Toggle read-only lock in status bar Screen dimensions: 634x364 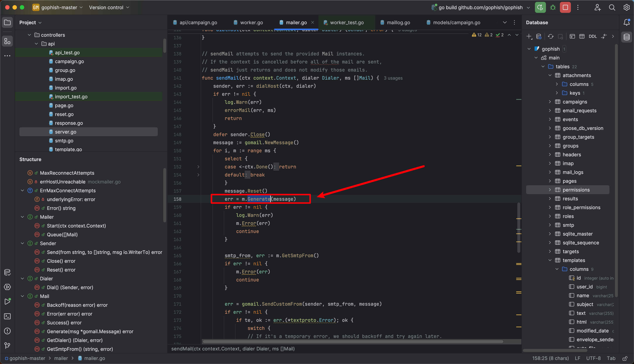coord(625,358)
